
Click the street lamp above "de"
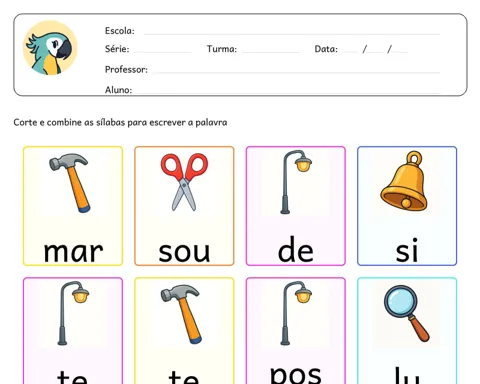[x=296, y=182]
